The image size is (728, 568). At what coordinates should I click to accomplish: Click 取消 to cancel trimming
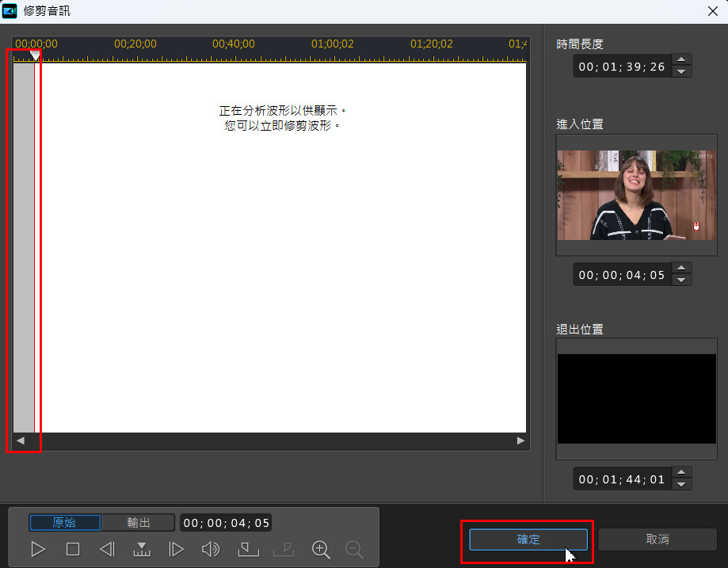(x=657, y=539)
